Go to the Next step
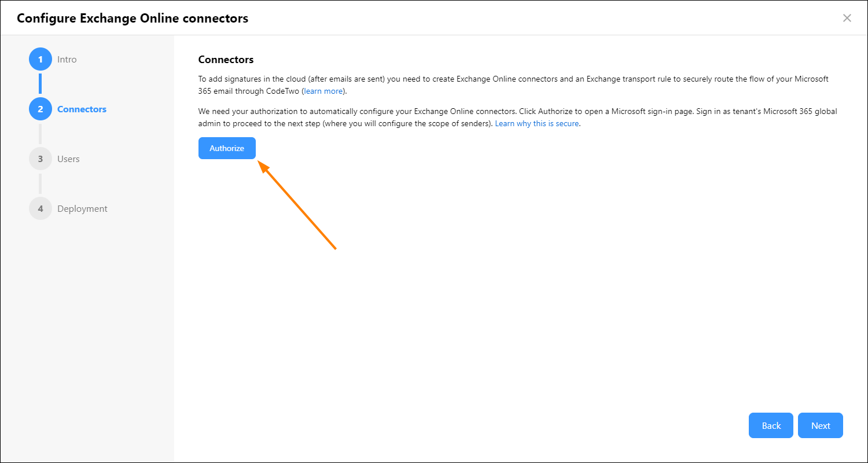 coord(821,425)
